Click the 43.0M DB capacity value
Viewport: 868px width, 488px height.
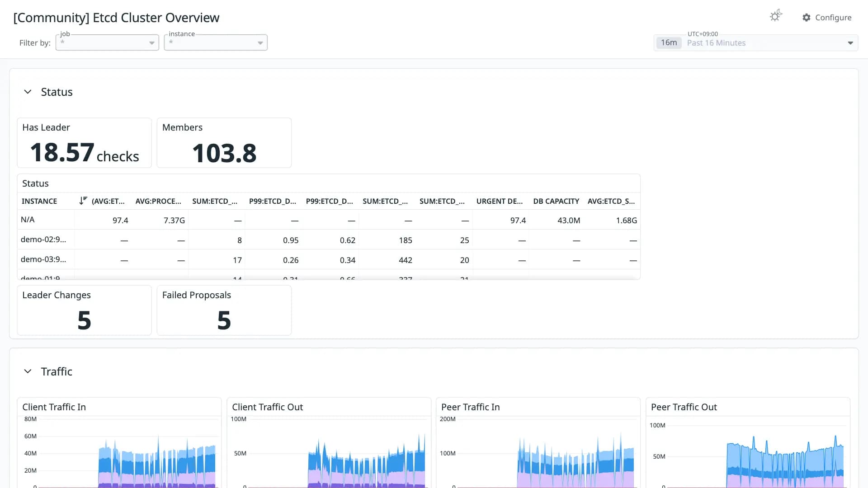569,221
